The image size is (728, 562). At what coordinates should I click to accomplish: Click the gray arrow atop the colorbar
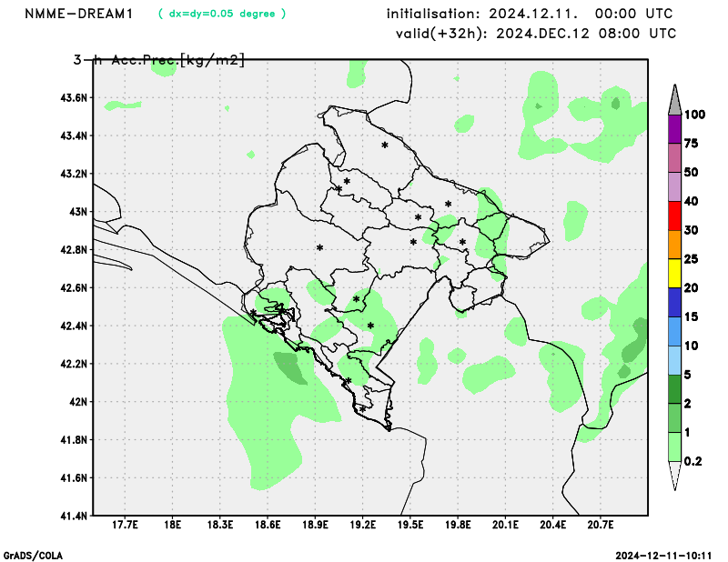tap(674, 99)
